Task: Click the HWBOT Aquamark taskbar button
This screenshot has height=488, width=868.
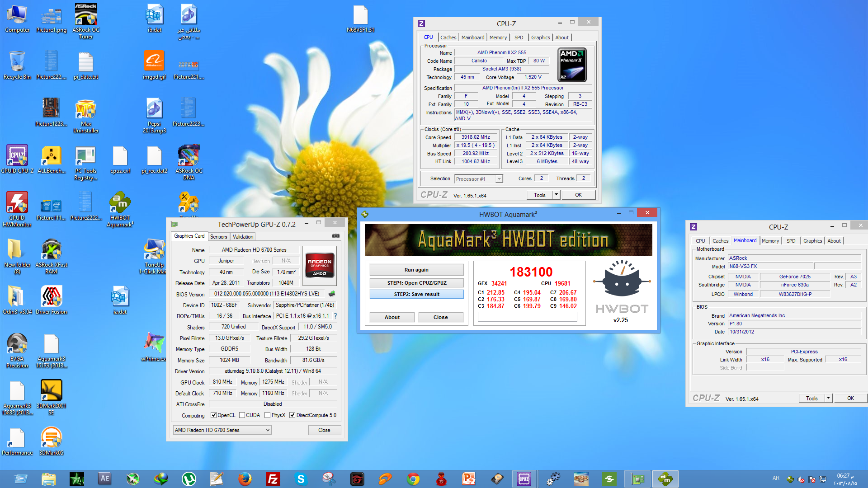Action: click(x=665, y=479)
